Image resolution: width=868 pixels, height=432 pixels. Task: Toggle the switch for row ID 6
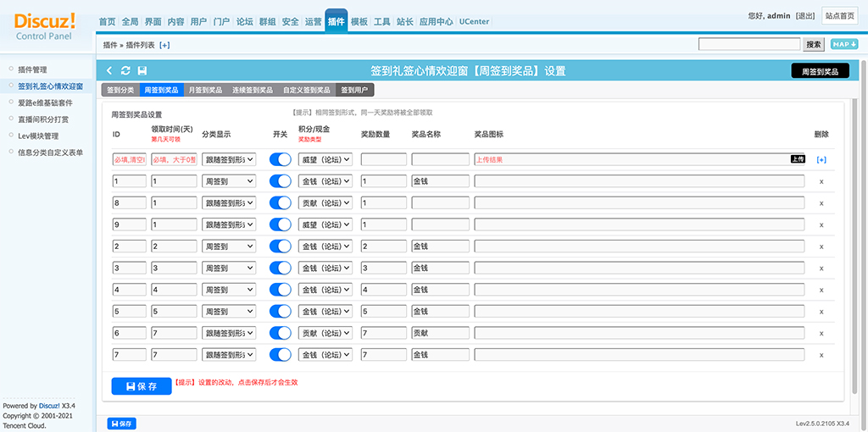coord(281,333)
